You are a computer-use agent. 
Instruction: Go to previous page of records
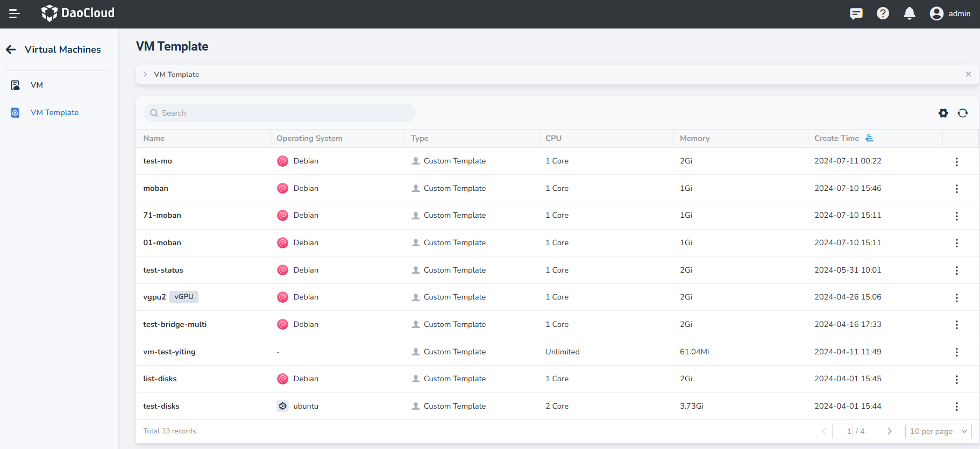(x=823, y=431)
